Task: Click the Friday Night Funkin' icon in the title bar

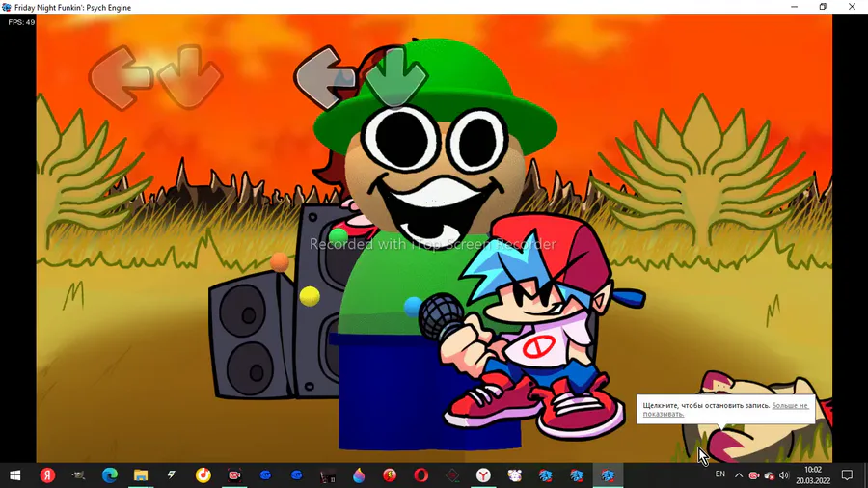Action: [x=6, y=7]
